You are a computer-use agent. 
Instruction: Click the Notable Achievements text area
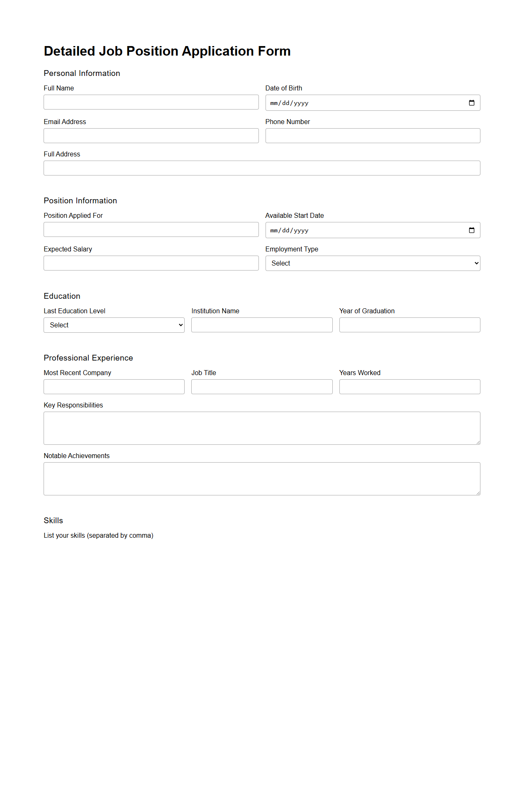[x=261, y=478]
